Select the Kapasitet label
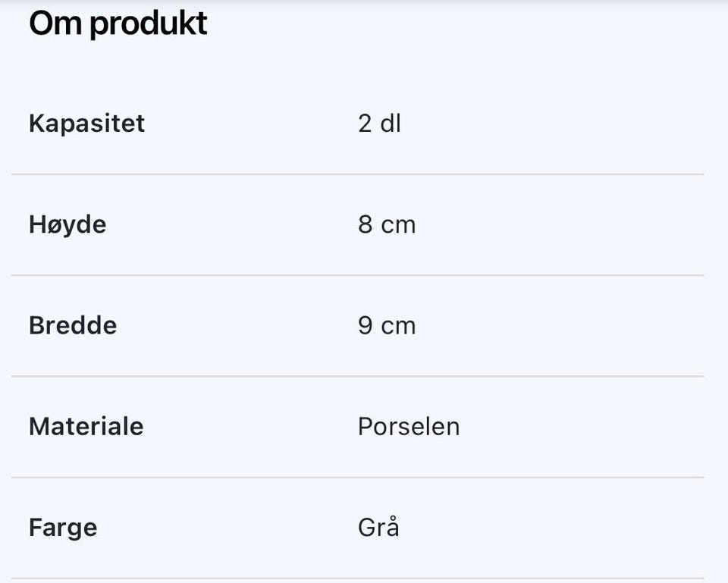 pos(86,124)
